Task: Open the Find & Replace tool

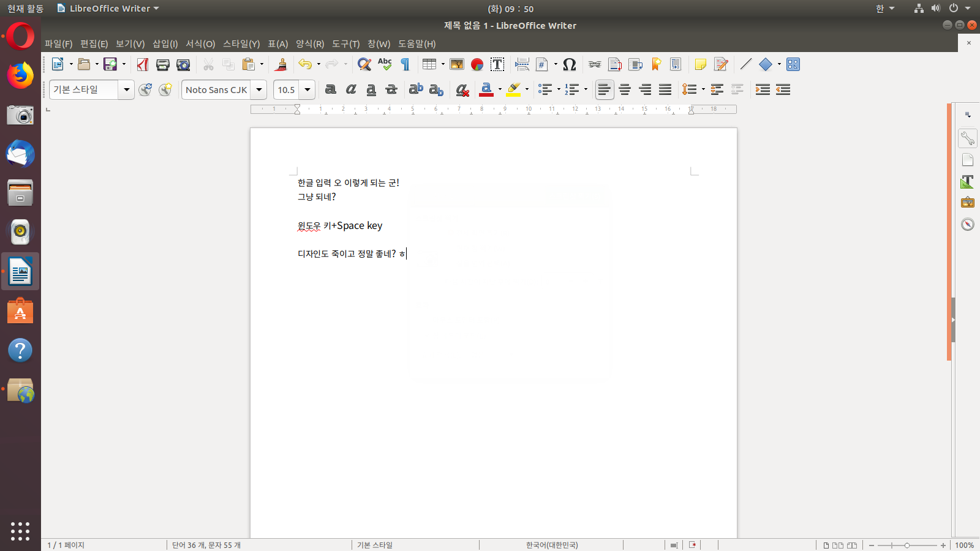Action: [x=364, y=64]
